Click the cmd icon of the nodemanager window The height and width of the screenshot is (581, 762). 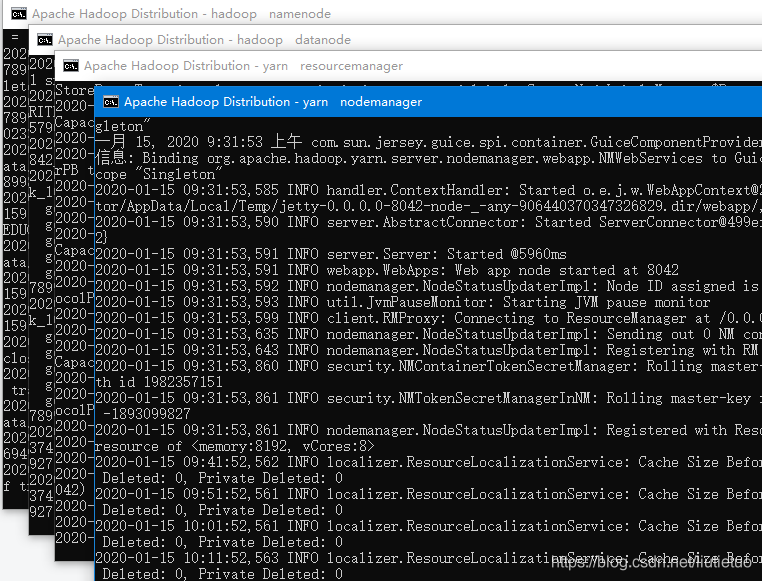click(111, 102)
